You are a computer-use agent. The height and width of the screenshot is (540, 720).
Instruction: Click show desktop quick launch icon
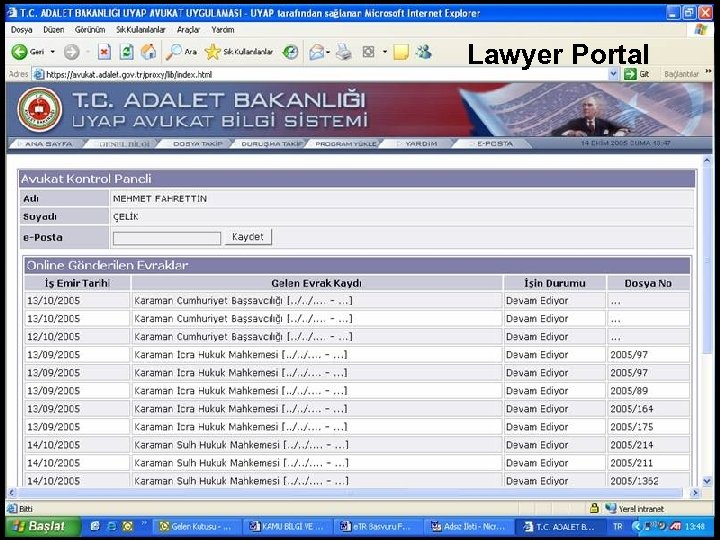(x=95, y=526)
